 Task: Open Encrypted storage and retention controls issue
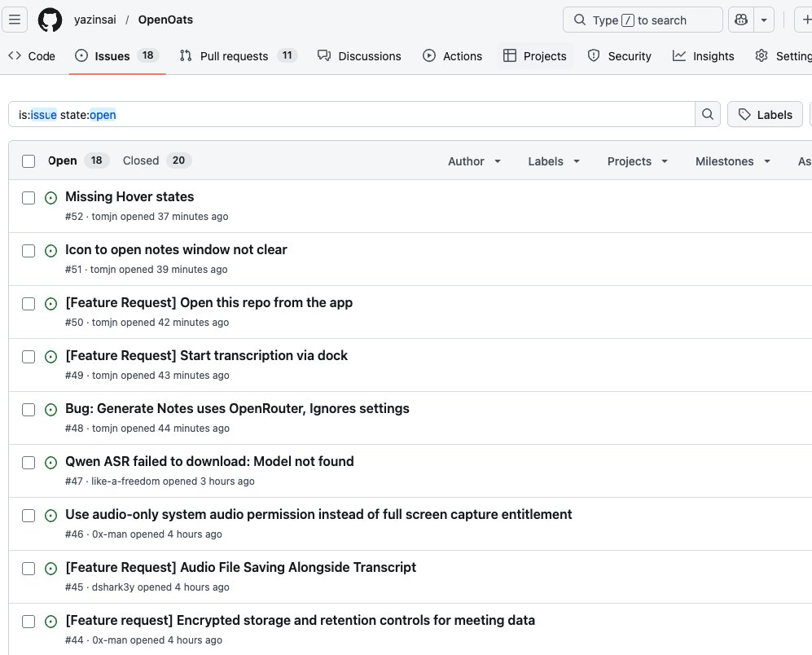click(x=300, y=620)
